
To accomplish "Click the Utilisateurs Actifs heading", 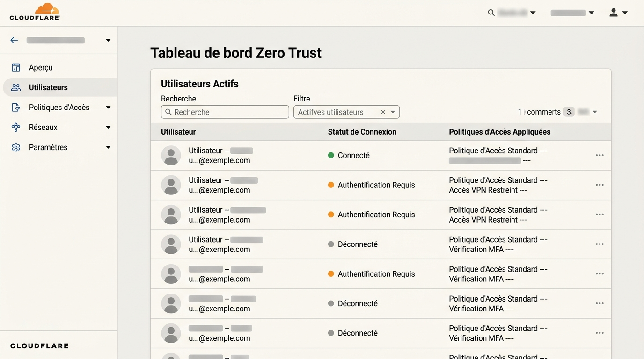I will 200,84.
